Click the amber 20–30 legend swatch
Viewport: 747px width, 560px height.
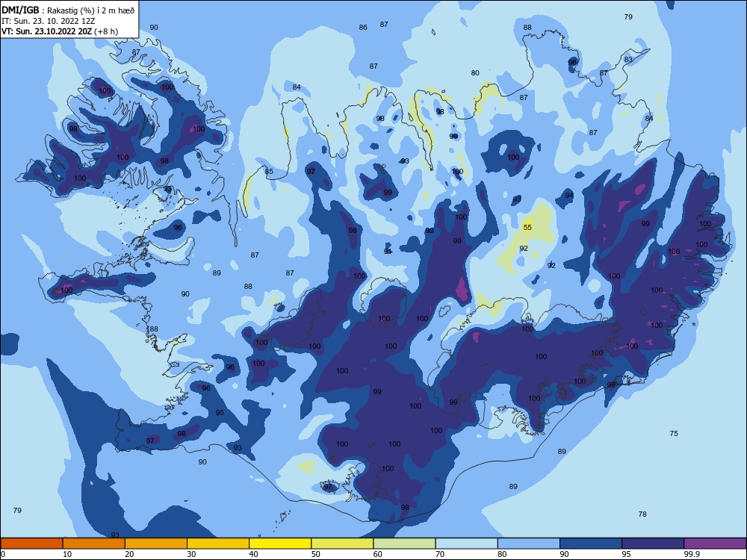pos(156,544)
